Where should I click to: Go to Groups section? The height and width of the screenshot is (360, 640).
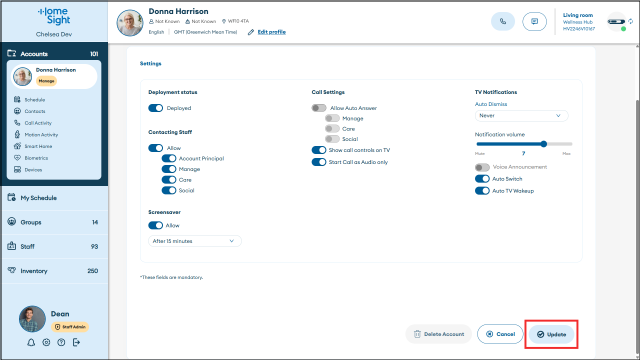(55, 222)
